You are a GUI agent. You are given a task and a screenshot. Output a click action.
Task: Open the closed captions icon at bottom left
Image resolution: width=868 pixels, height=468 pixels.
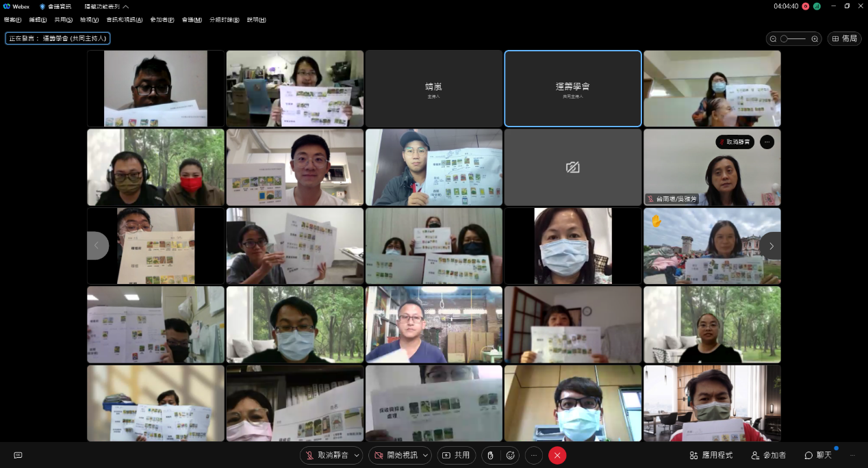coord(18,455)
